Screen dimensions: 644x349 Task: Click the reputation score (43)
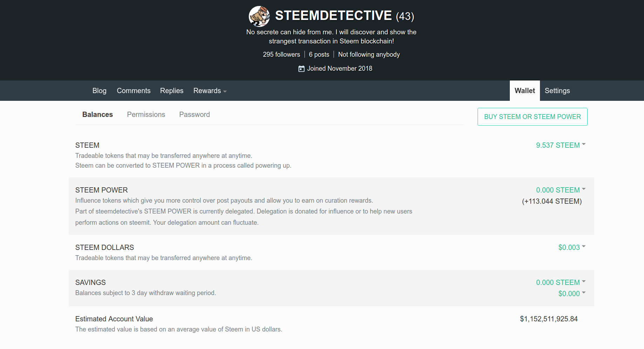[x=405, y=16]
